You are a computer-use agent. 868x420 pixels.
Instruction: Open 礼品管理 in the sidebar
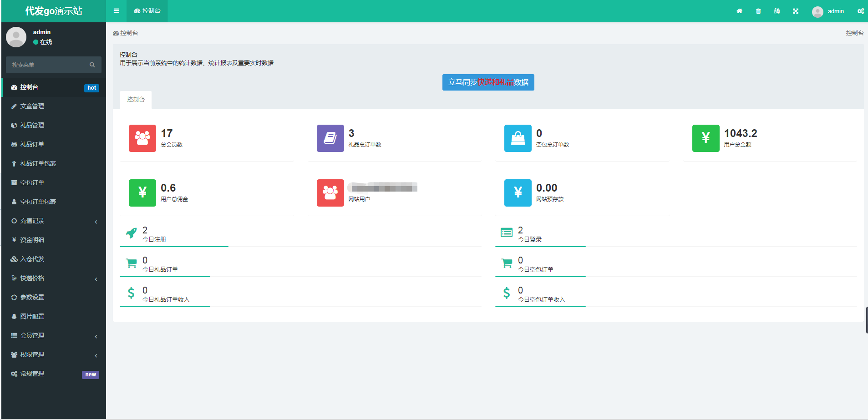point(54,125)
